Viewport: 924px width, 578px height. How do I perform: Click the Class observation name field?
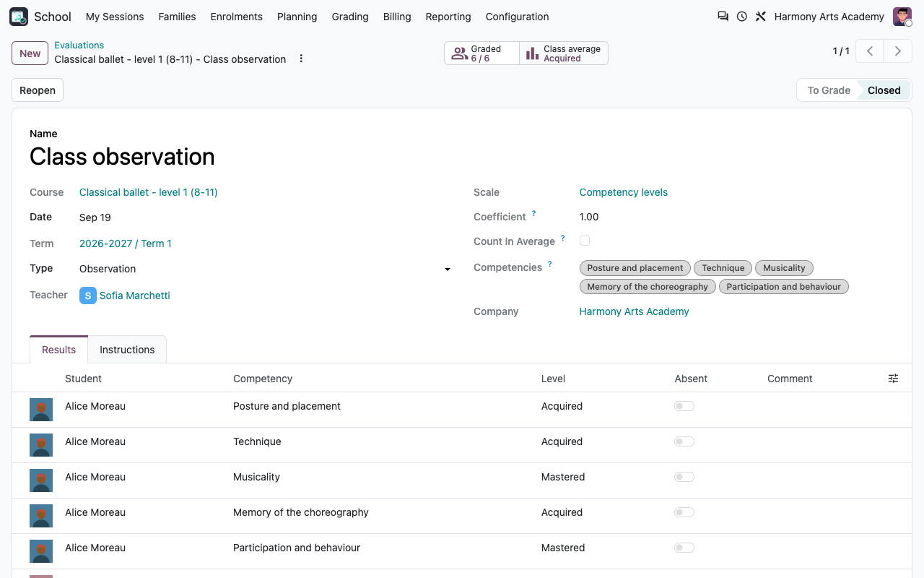pyautogui.click(x=462, y=157)
